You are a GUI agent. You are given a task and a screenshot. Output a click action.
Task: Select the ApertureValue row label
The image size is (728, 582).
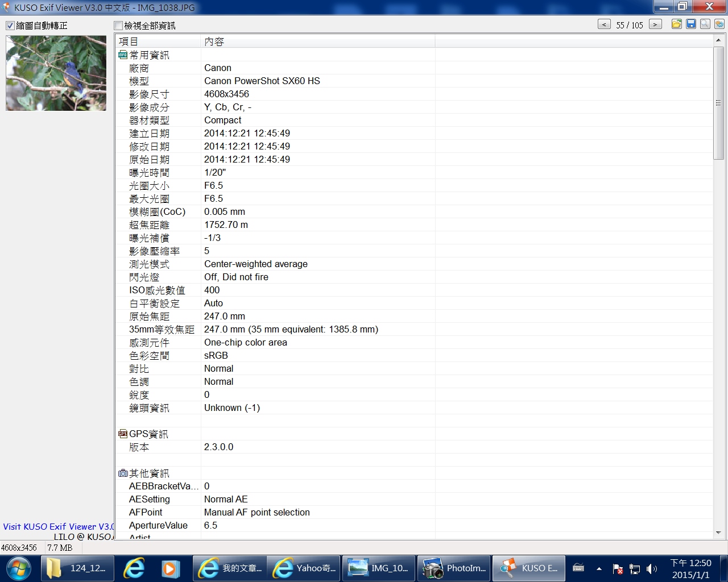point(158,526)
